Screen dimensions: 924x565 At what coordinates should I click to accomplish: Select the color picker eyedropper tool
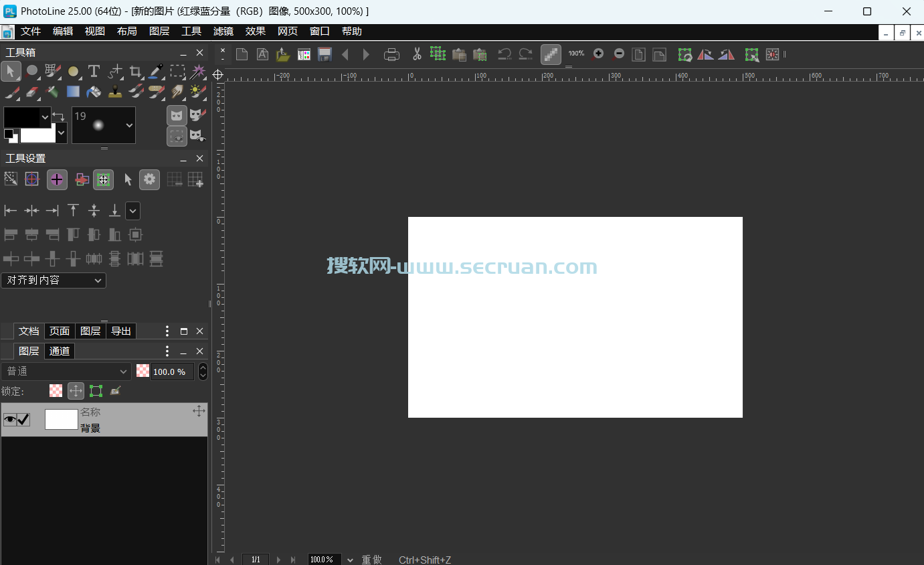pos(156,71)
